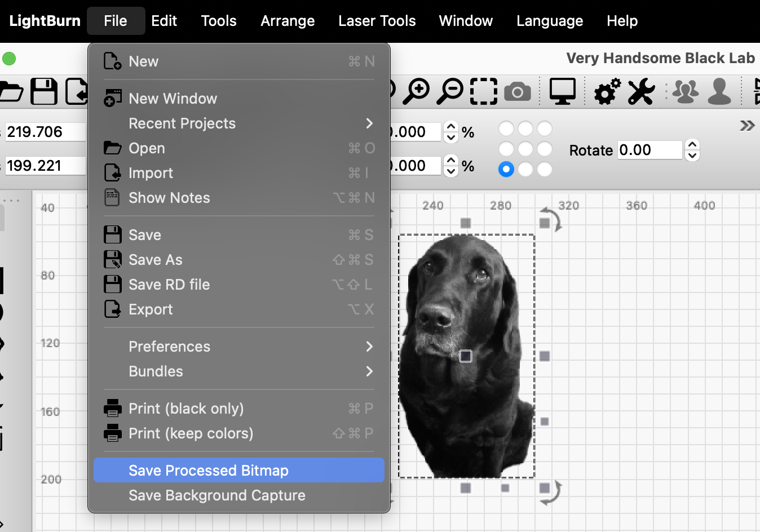This screenshot has width=760, height=532.
Task: Select the middle-center anchor radio button
Action: pos(525,149)
